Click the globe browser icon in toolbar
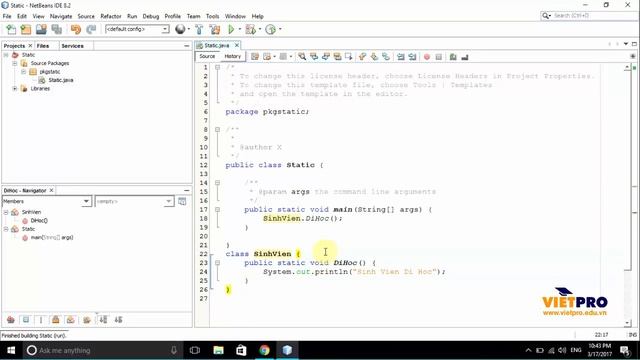640x360 pixels. click(x=180, y=29)
